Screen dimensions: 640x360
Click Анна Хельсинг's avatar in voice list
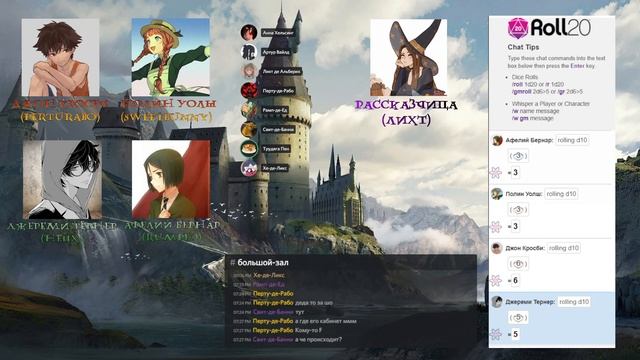249,32
